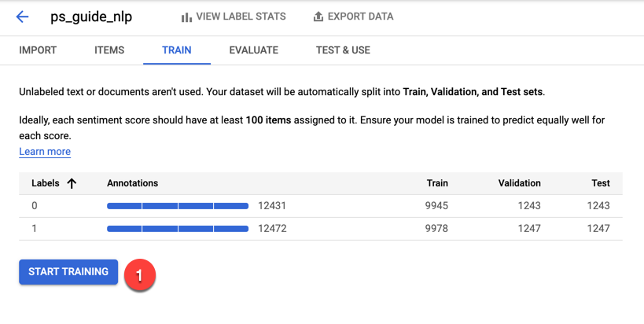Open the Items tab
Screen dimensions: 644x324
tap(109, 50)
